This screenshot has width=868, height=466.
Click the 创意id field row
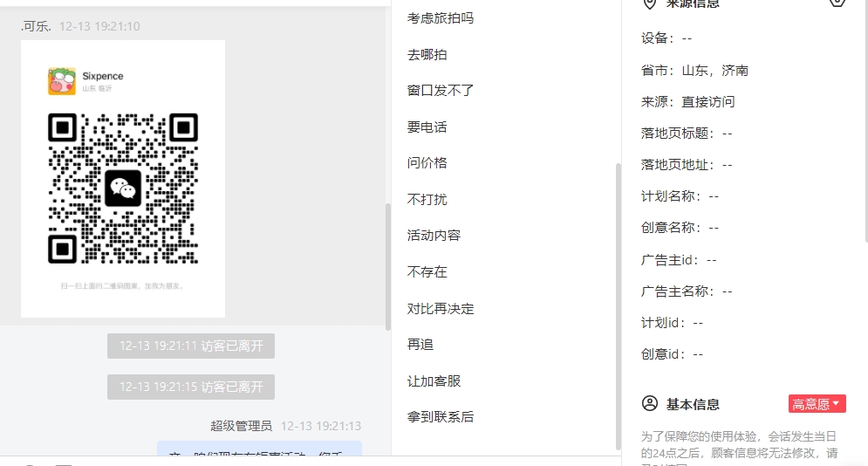tap(672, 354)
